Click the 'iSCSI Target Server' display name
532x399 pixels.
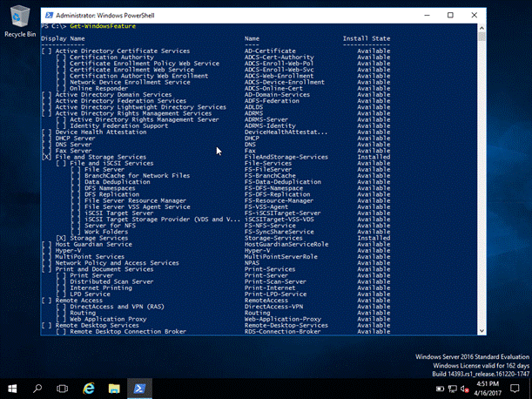pyautogui.click(x=119, y=213)
